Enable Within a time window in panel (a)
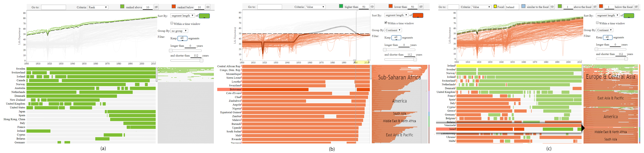Image resolution: width=644 pixels, height=153 pixels. click(x=172, y=23)
